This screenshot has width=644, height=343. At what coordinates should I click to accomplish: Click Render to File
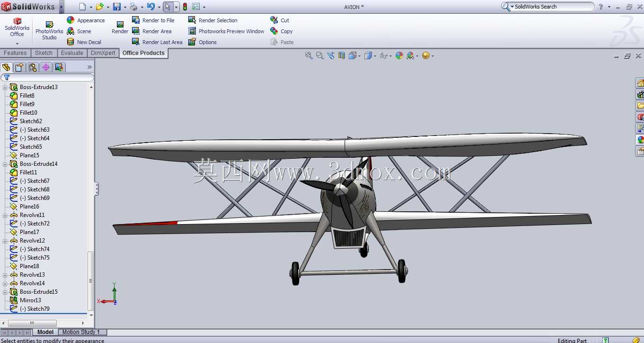pyautogui.click(x=153, y=20)
